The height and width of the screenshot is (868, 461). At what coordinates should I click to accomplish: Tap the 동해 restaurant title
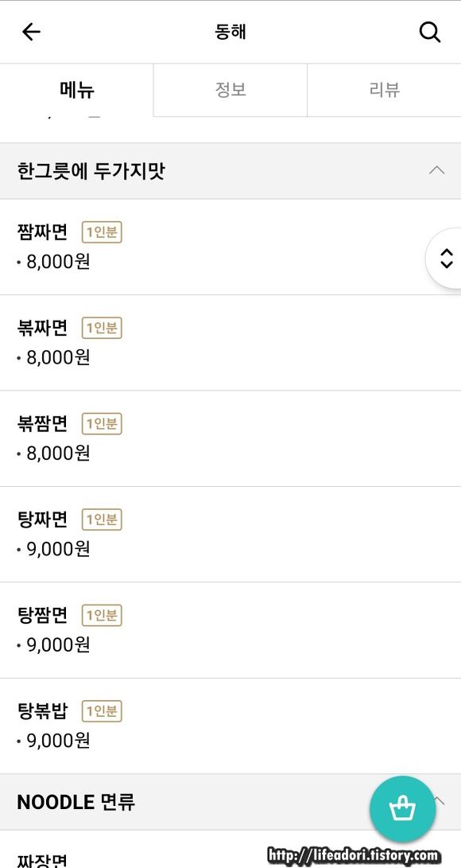click(x=230, y=32)
